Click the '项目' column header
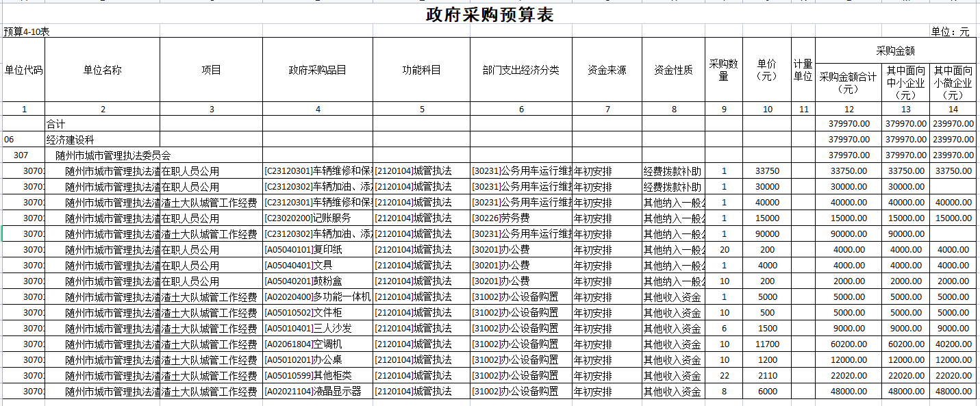Viewport: 980px width, 406px height. 212,70
